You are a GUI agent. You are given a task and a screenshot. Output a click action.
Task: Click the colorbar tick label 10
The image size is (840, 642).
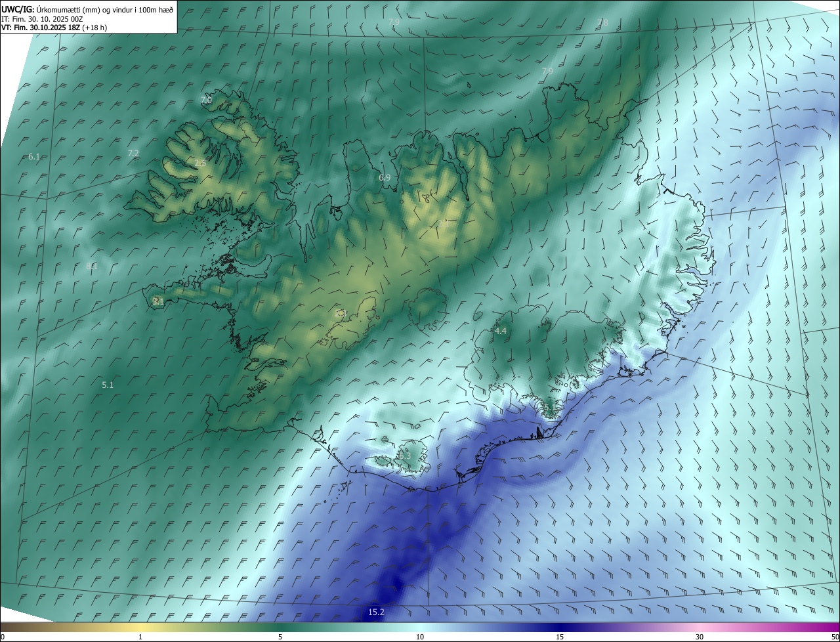click(x=420, y=637)
